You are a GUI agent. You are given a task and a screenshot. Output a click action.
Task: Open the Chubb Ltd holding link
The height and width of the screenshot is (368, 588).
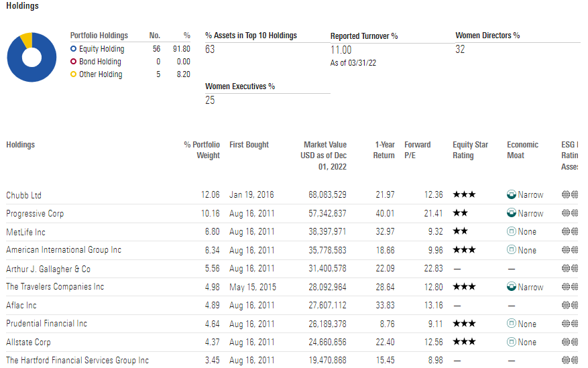(23, 195)
